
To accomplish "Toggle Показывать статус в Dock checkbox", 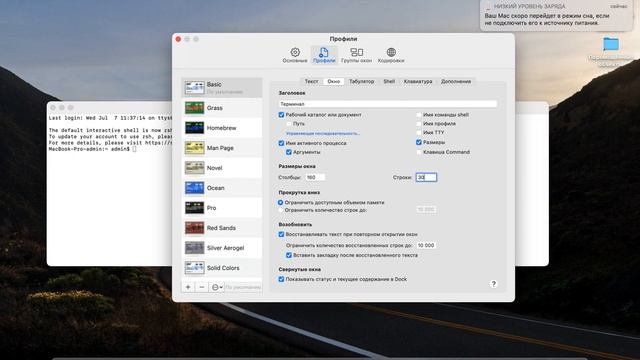I will point(281,279).
